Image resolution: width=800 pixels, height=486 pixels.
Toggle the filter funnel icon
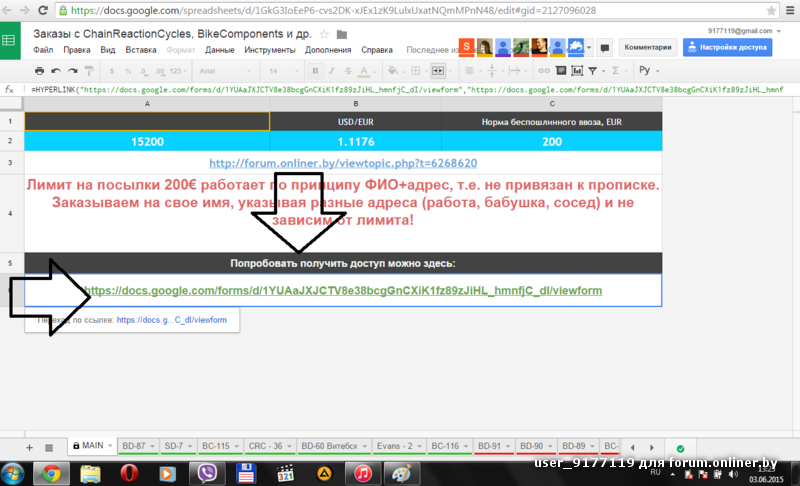[593, 71]
